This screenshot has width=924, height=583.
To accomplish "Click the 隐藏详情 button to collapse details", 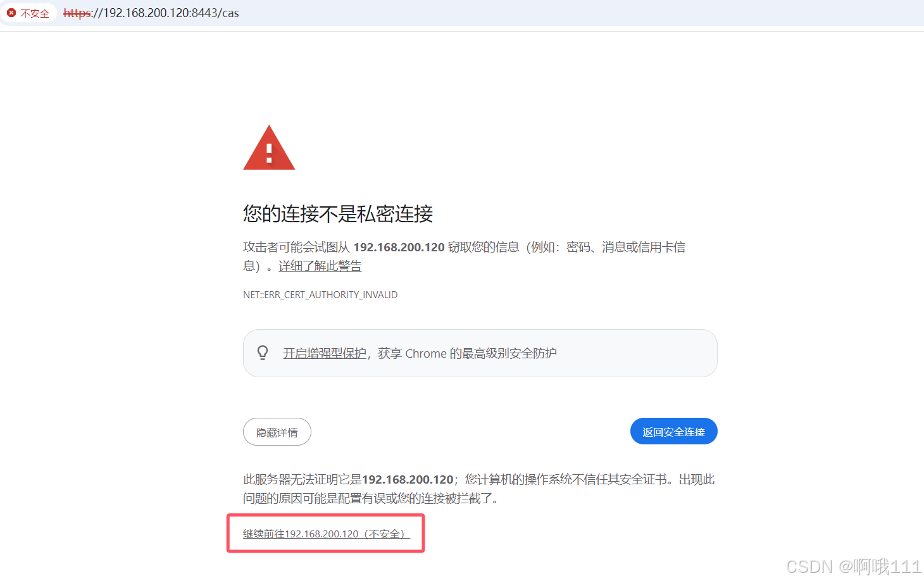I will click(277, 432).
